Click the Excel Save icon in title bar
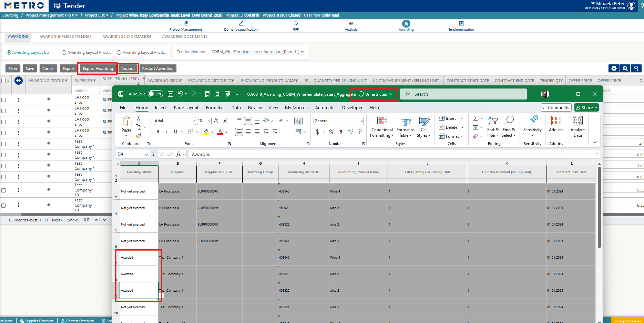Image resolution: width=644 pixels, height=323 pixels. [x=170, y=94]
